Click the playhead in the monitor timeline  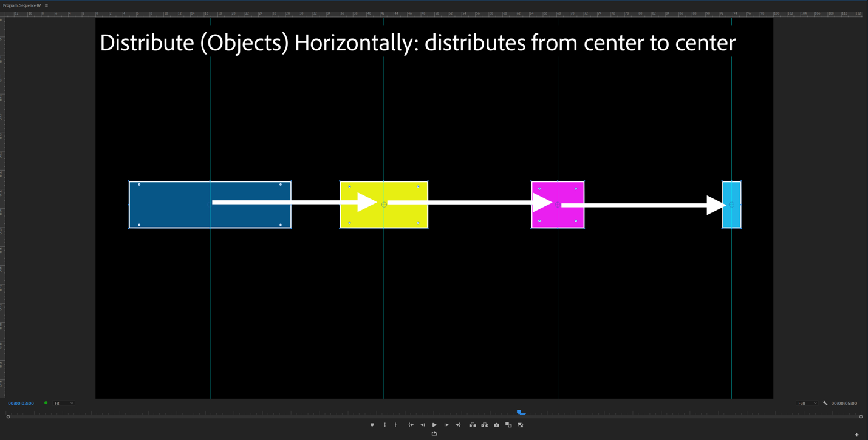(520, 411)
